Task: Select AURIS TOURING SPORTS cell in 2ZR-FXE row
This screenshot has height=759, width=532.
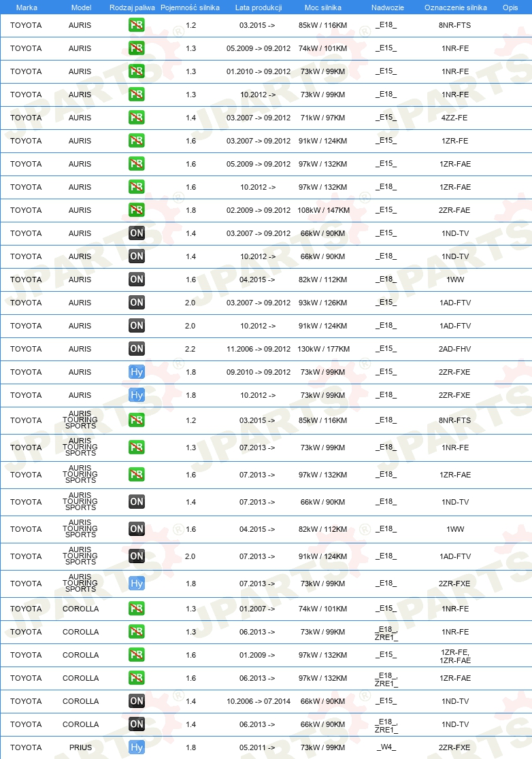Action: 80,583
